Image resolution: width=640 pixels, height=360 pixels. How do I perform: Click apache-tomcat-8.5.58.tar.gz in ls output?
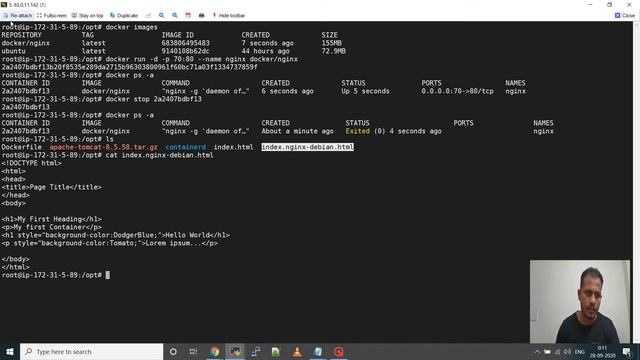point(104,147)
